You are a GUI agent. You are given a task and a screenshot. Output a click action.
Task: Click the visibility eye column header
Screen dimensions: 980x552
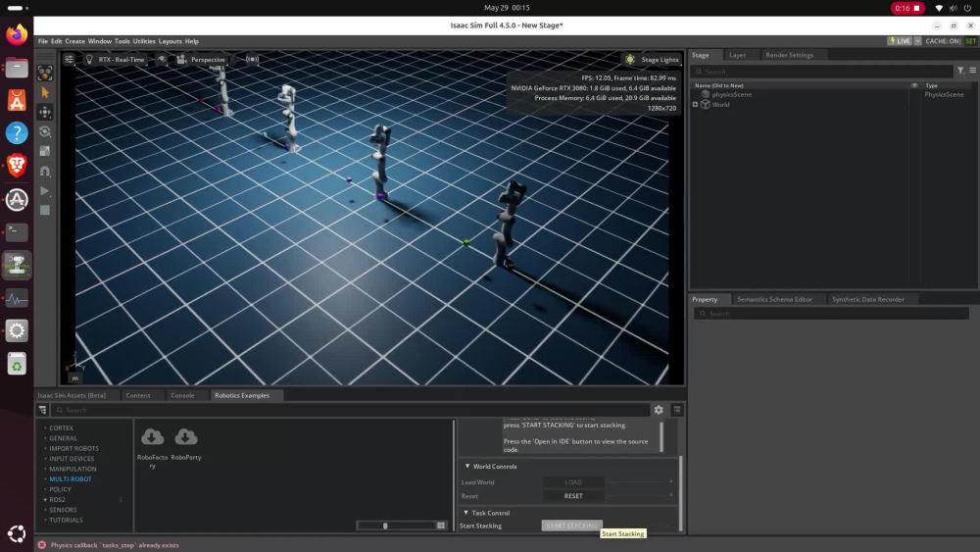coord(914,85)
